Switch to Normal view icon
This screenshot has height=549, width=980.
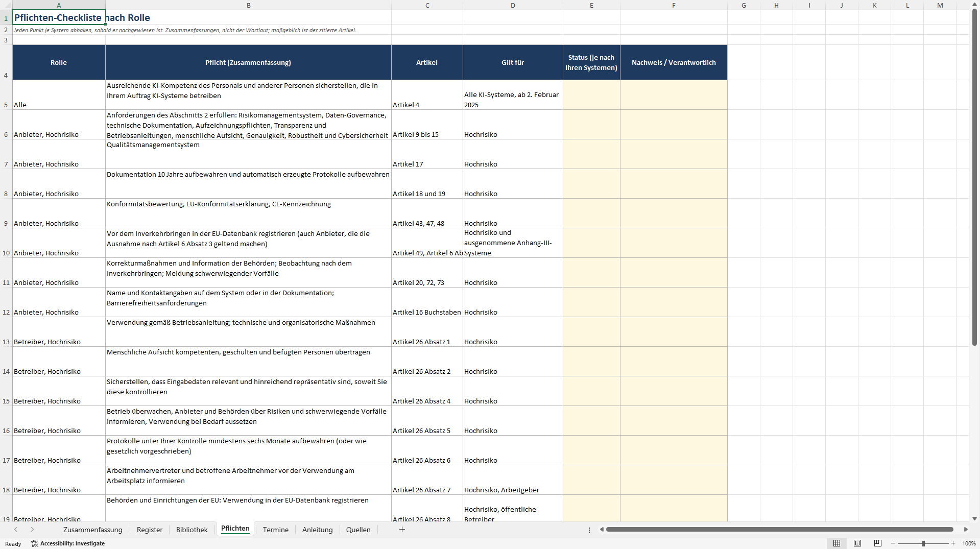[x=836, y=543]
